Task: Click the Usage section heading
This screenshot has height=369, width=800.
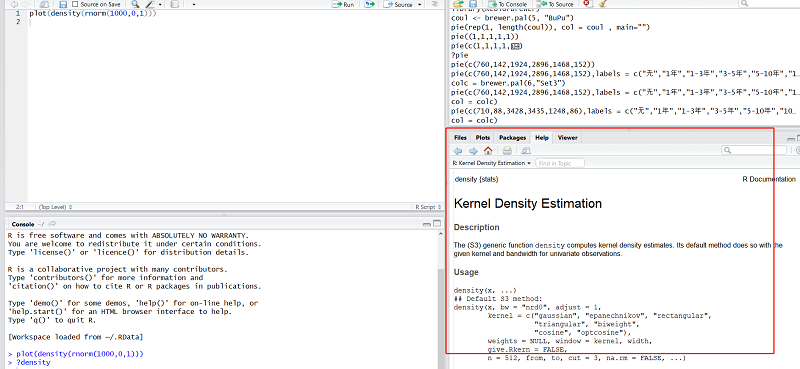Action: click(x=466, y=272)
